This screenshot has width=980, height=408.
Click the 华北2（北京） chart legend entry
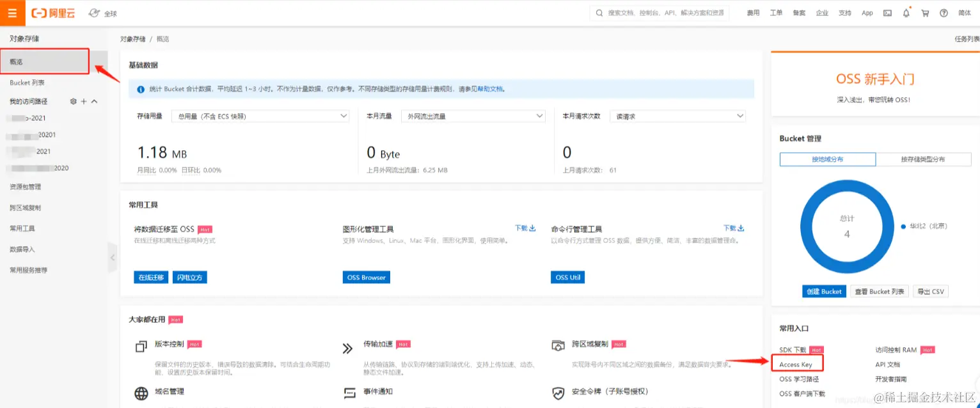point(924,226)
